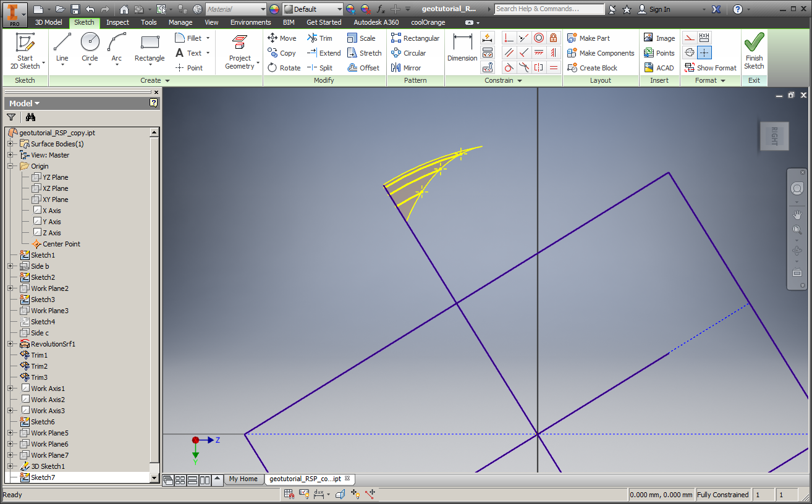This screenshot has width=812, height=504.
Task: Open the Find (binoculars) tool in browser
Action: pyautogui.click(x=30, y=117)
